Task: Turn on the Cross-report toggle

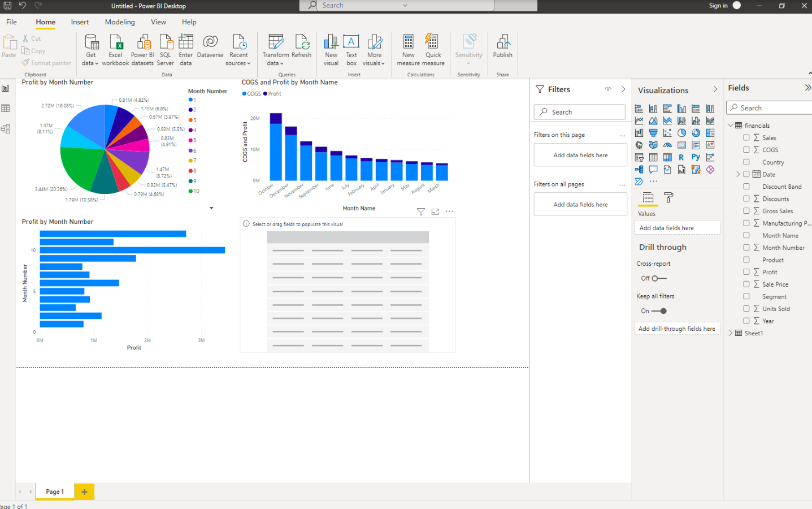Action: tap(659, 278)
